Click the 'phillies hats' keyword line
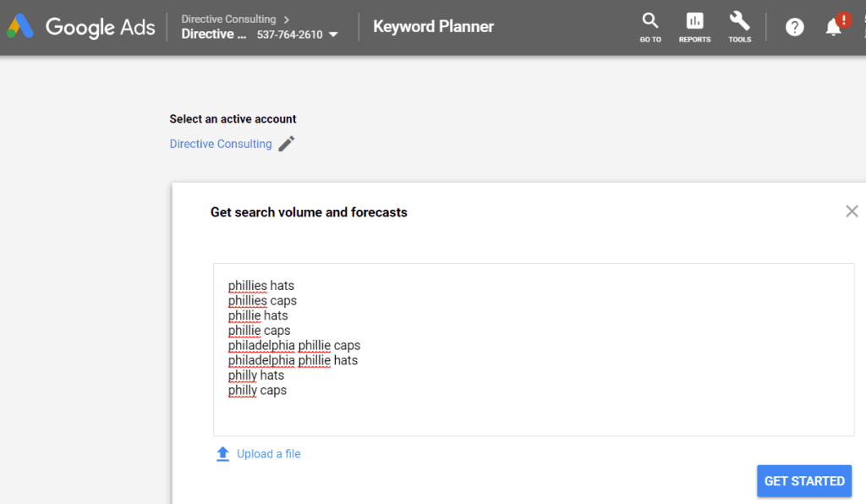Image resolution: width=866 pixels, height=504 pixels. [261, 285]
